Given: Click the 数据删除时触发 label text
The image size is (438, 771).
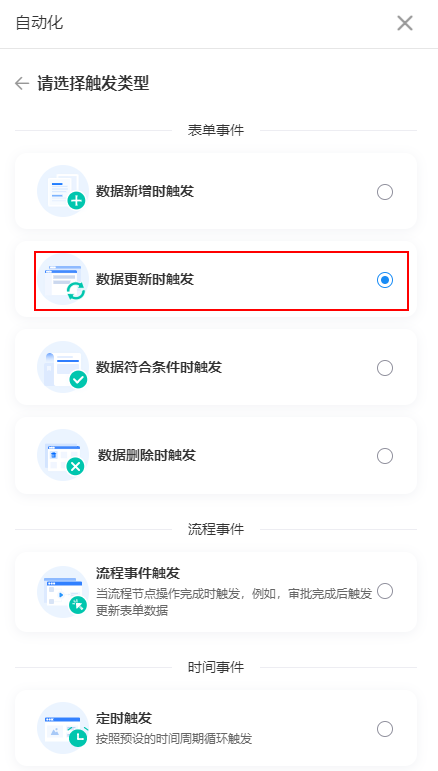Looking at the screenshot, I should [147, 455].
